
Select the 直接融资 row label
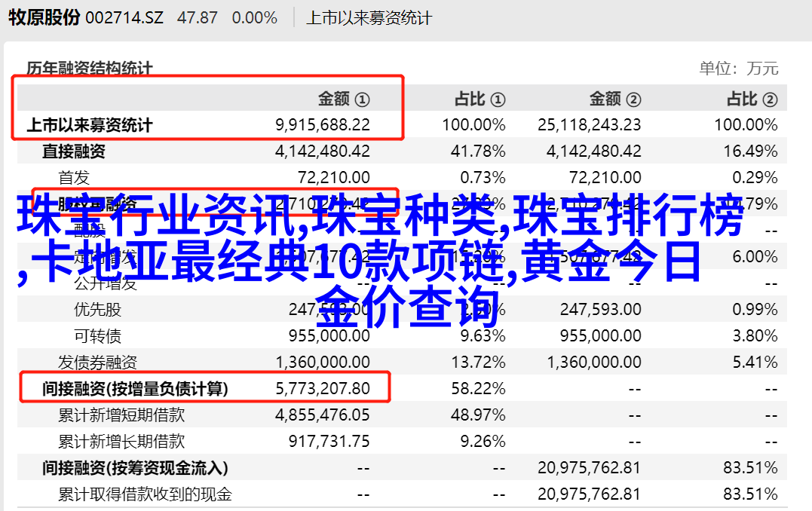click(x=74, y=151)
